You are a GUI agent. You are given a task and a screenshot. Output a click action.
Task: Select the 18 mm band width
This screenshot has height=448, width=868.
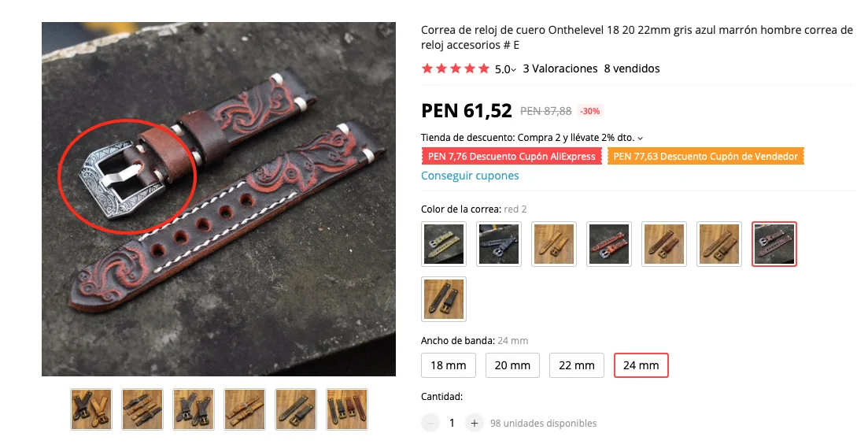coord(449,365)
